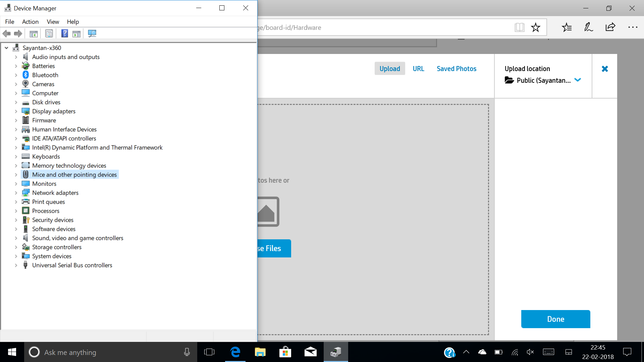Collapse the Sayantan-x360 tree root
This screenshot has height=362, width=644.
6,48
